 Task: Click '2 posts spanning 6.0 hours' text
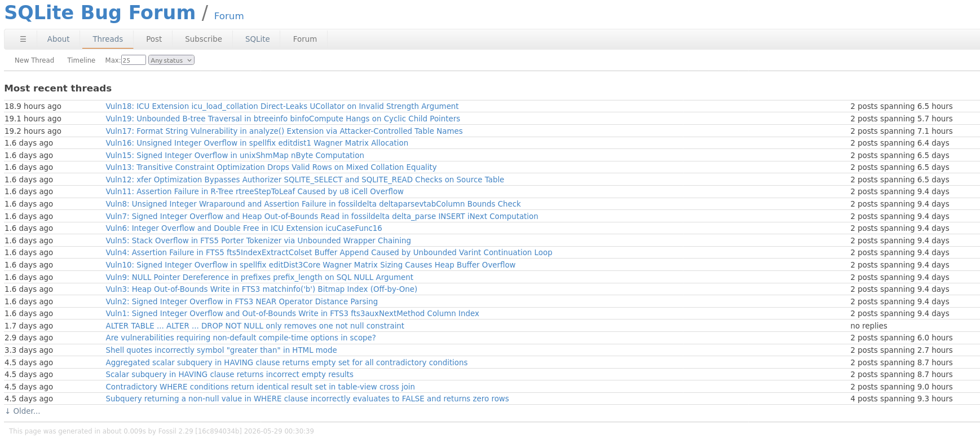[902, 338]
